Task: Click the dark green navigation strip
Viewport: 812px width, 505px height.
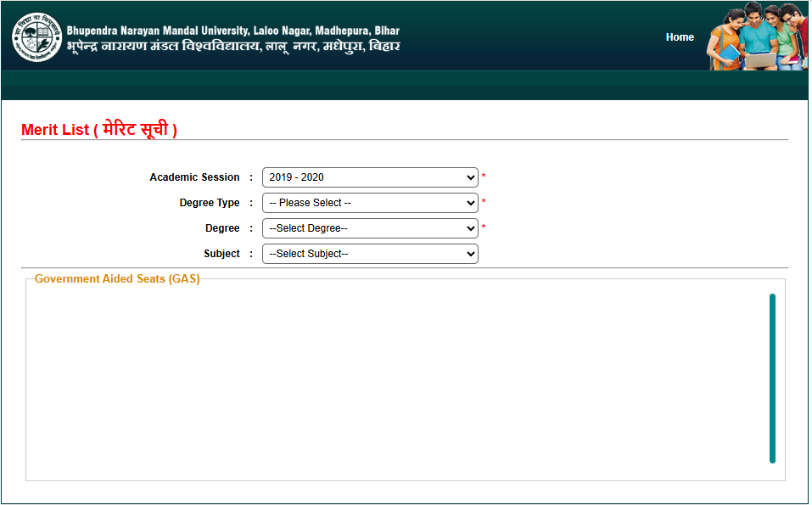Action: 406,86
